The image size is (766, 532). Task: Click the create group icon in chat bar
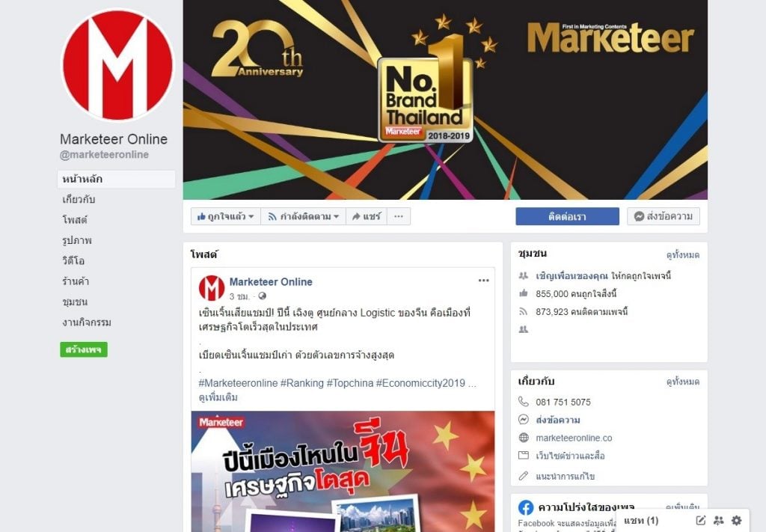pos(718,520)
